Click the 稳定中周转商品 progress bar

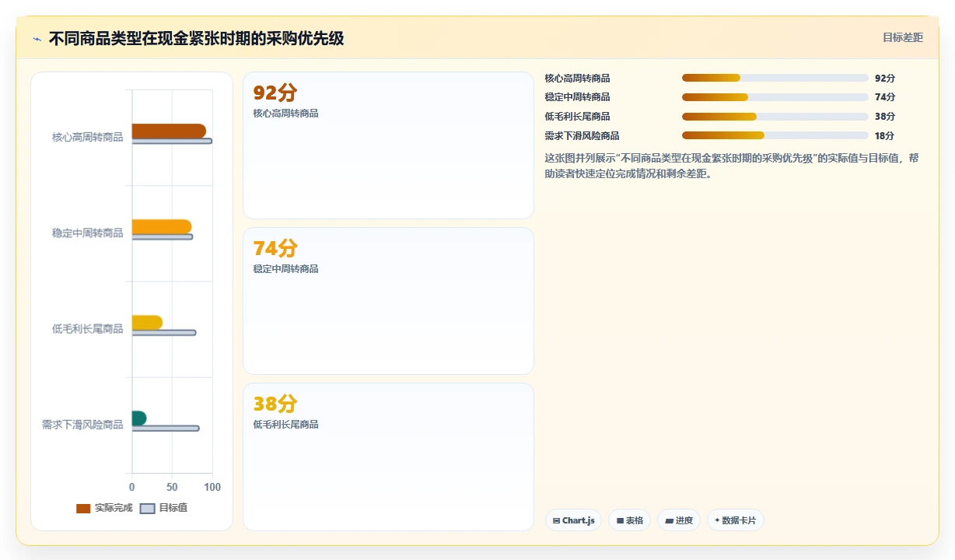point(775,97)
